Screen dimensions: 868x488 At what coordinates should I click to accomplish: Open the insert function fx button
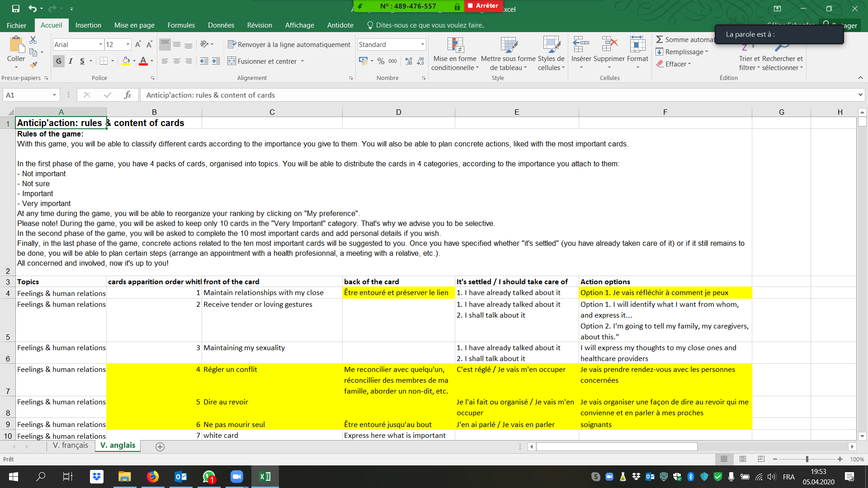pyautogui.click(x=127, y=95)
